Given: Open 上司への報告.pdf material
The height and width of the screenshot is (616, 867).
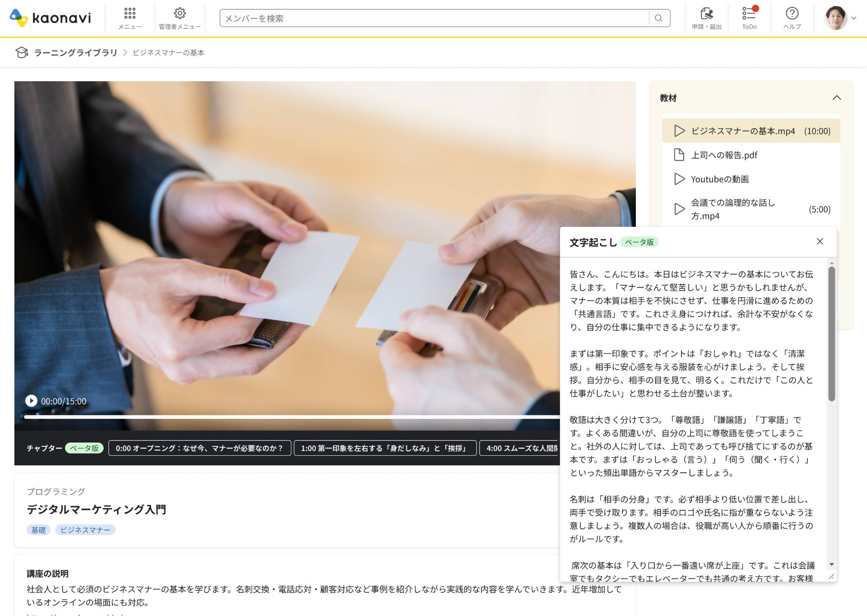Looking at the screenshot, I should click(724, 155).
